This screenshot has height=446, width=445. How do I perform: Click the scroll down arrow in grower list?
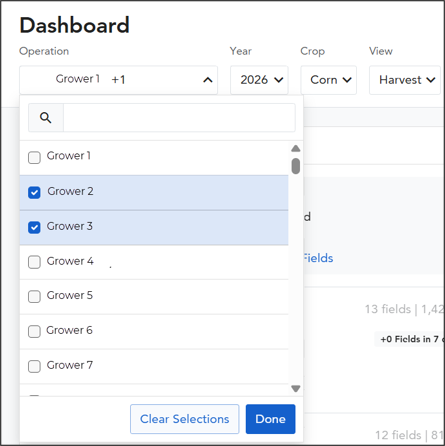pyautogui.click(x=296, y=389)
